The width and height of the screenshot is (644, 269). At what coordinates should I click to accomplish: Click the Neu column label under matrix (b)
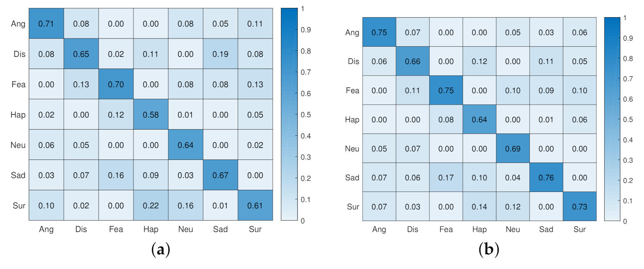click(x=513, y=229)
